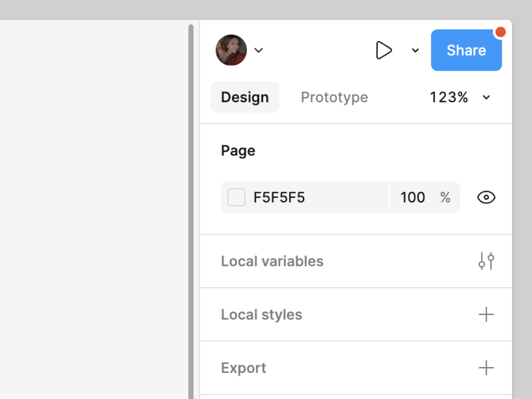Open the zoom options chevron
This screenshot has height=399, width=532.
486,98
